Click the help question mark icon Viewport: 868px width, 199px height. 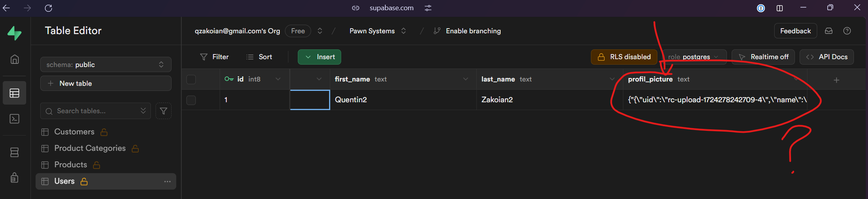pyautogui.click(x=847, y=31)
